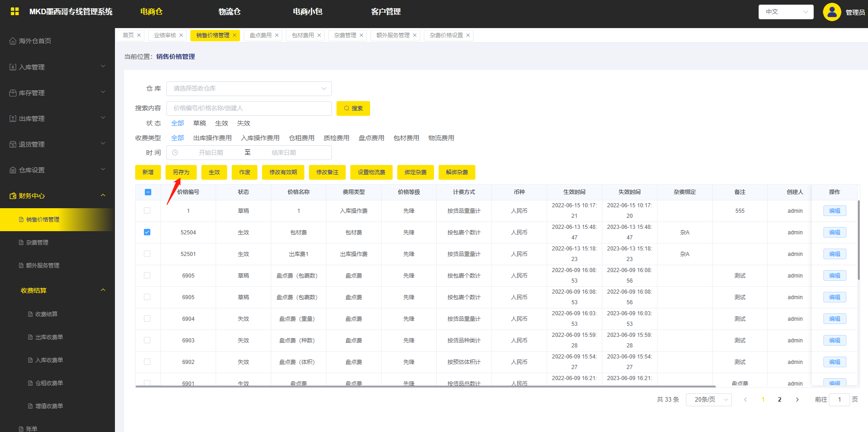Toggle the select-all checkbox in table header
This screenshot has width=868, height=432.
pyautogui.click(x=148, y=192)
